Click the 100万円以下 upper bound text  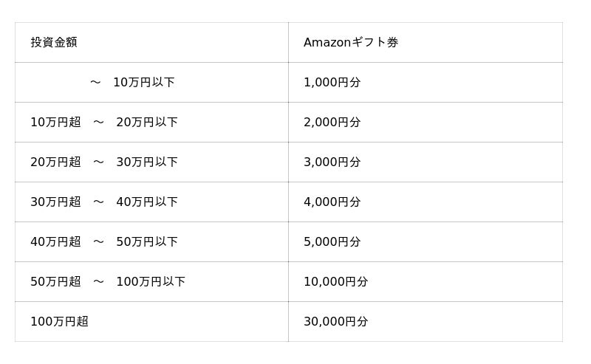[x=151, y=281]
